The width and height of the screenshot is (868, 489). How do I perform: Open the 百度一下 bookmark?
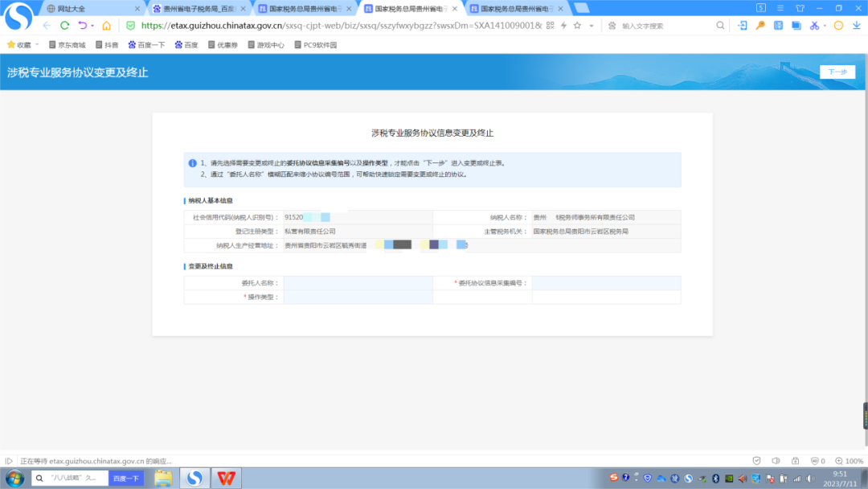(x=147, y=45)
